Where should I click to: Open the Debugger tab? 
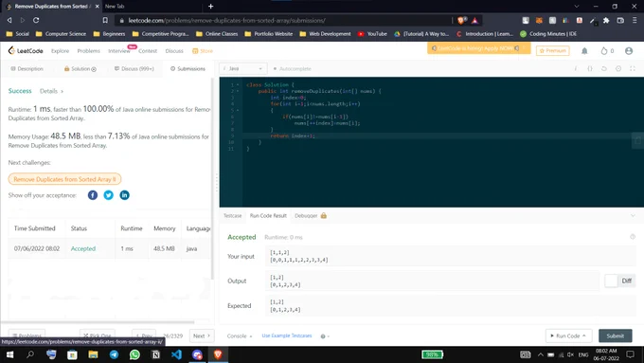click(x=311, y=215)
